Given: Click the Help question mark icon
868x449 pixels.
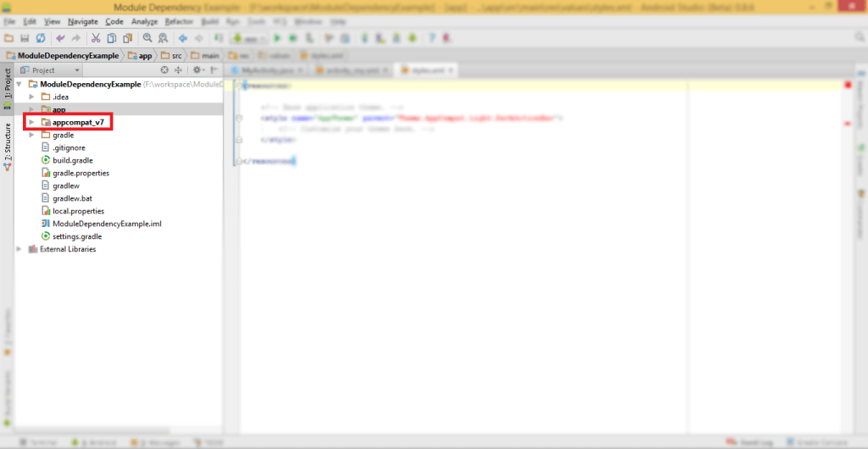Looking at the screenshot, I should (432, 38).
